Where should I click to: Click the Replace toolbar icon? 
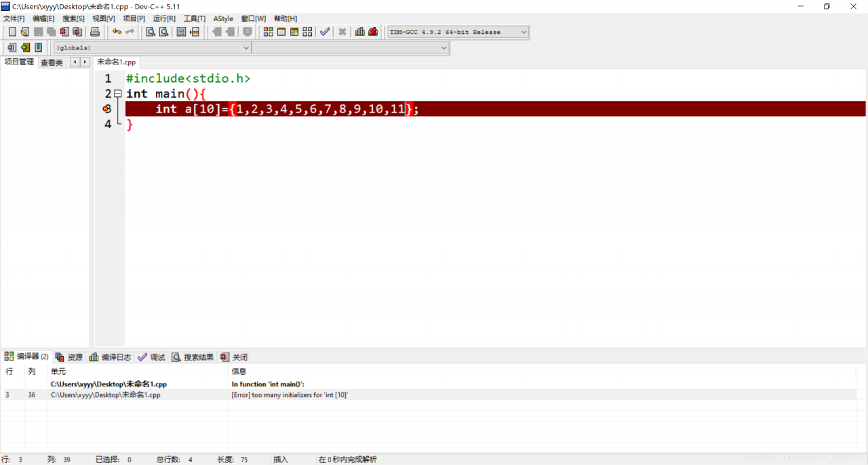(163, 32)
